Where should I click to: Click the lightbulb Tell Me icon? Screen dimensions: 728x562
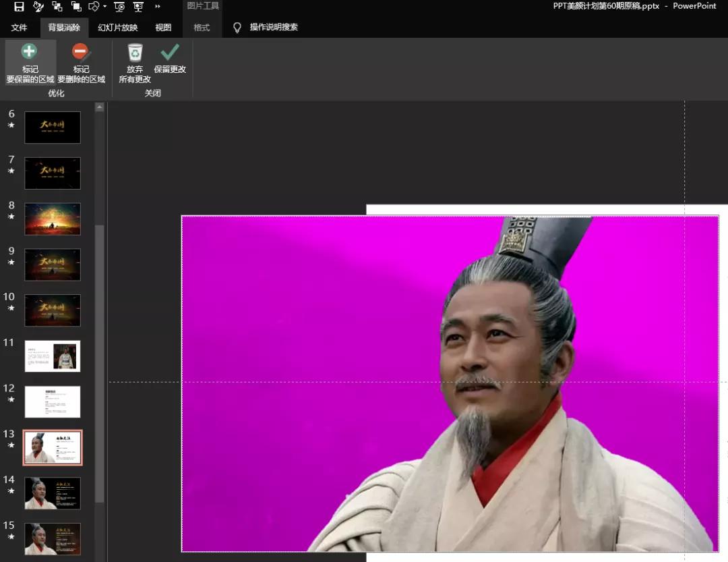point(237,28)
